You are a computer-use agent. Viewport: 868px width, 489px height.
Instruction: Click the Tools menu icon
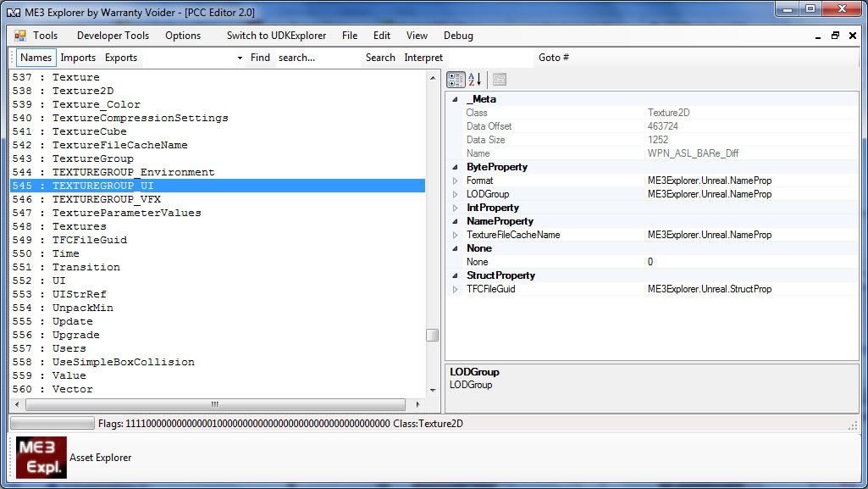coord(20,36)
